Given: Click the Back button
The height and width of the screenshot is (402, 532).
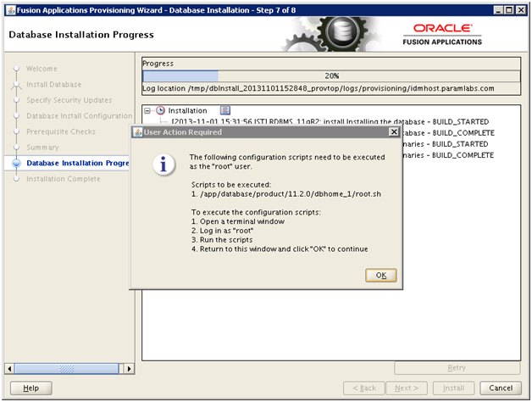Looking at the screenshot, I should tap(364, 388).
